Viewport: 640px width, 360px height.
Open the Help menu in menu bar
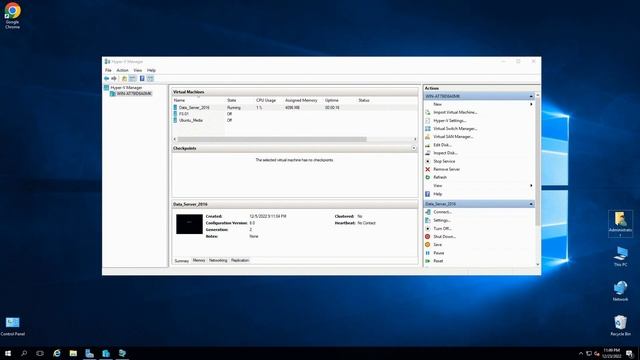[151, 70]
